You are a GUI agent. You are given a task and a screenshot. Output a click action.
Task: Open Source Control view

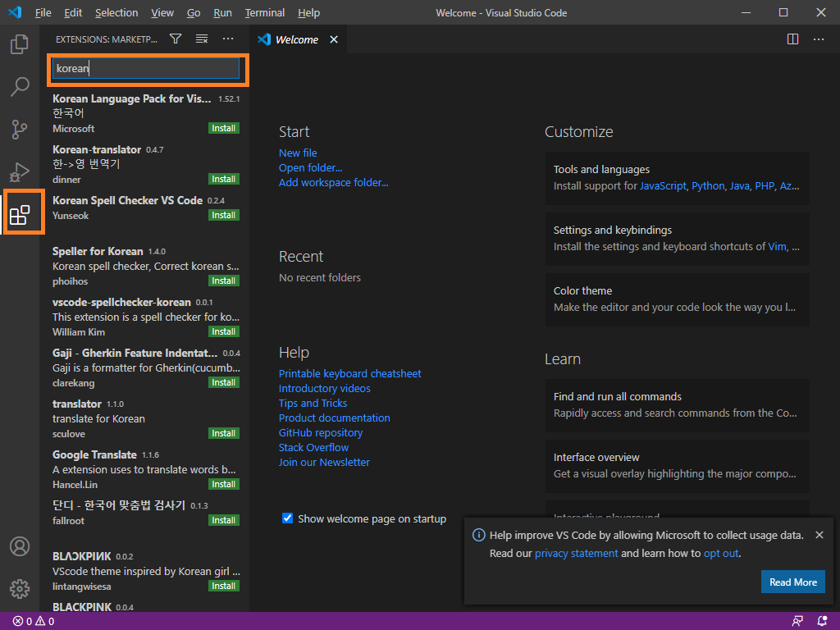tap(20, 129)
